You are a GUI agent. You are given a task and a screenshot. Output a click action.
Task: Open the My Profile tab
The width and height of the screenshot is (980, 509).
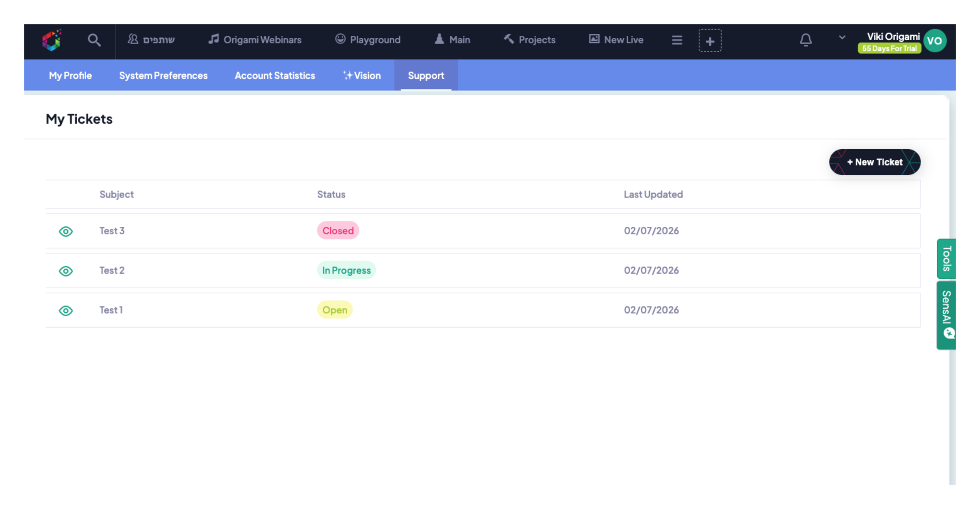(71, 75)
